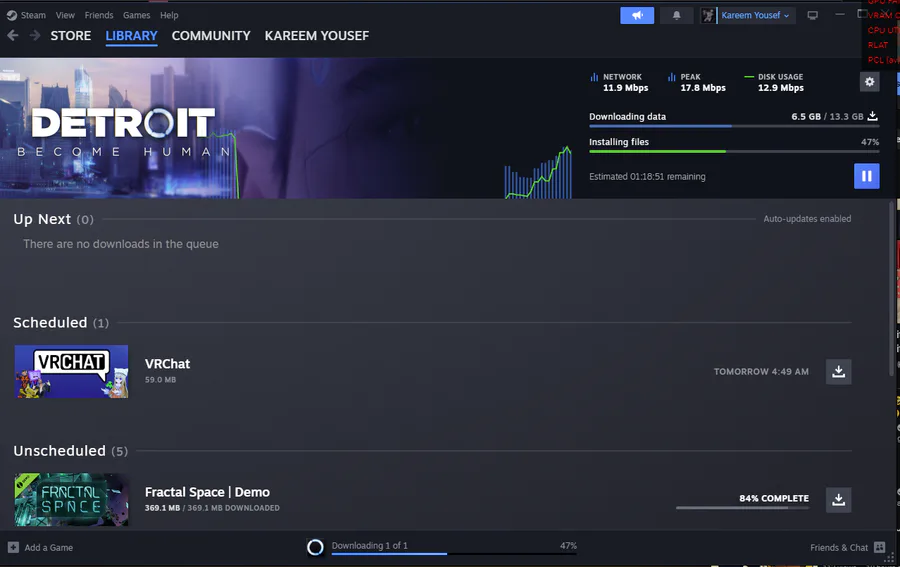Click the Downloading data progress bar
This screenshot has width=900, height=567.
pos(734,126)
